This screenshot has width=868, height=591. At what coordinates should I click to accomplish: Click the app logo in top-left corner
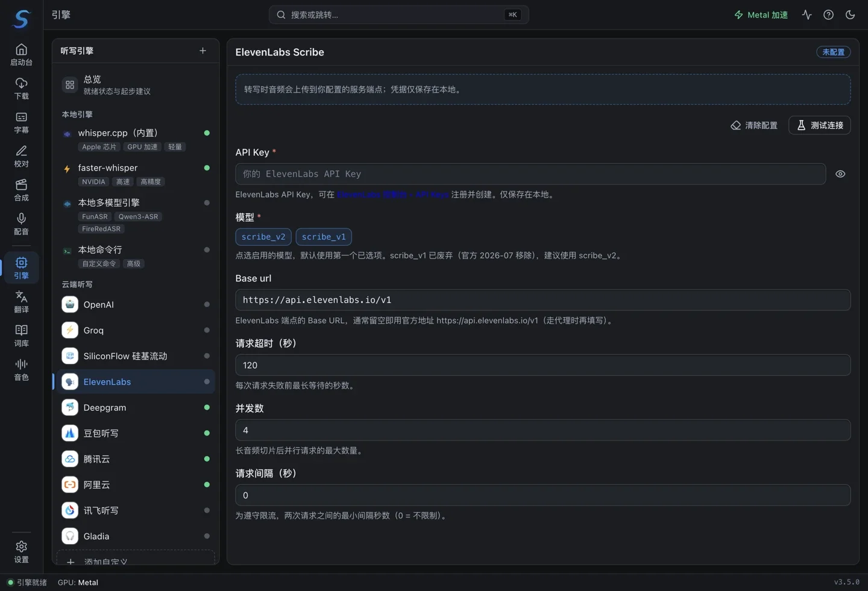click(x=21, y=19)
